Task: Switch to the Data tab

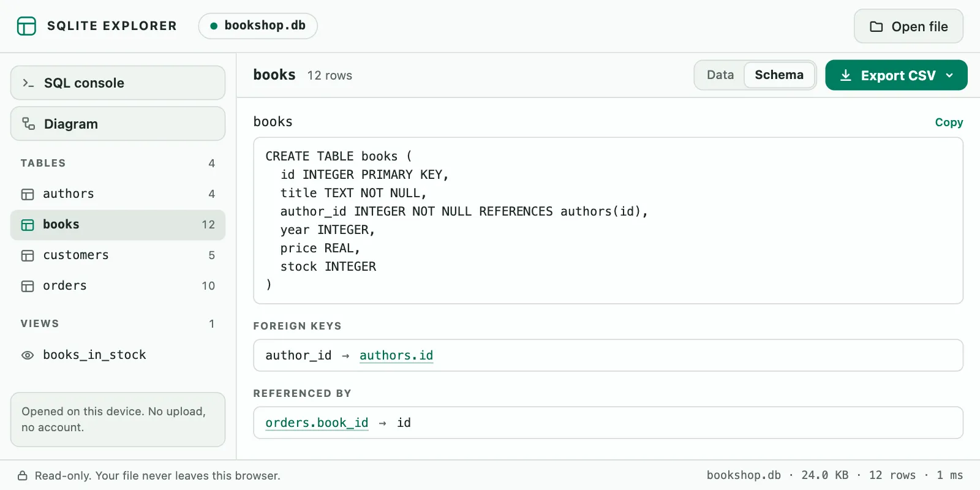Action: click(x=720, y=75)
